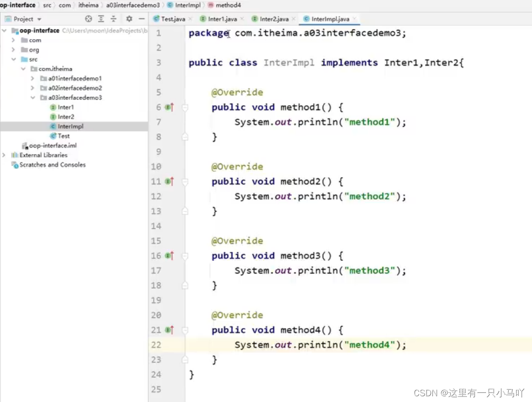
Task: Click the External Libraries icon
Action: tap(14, 155)
